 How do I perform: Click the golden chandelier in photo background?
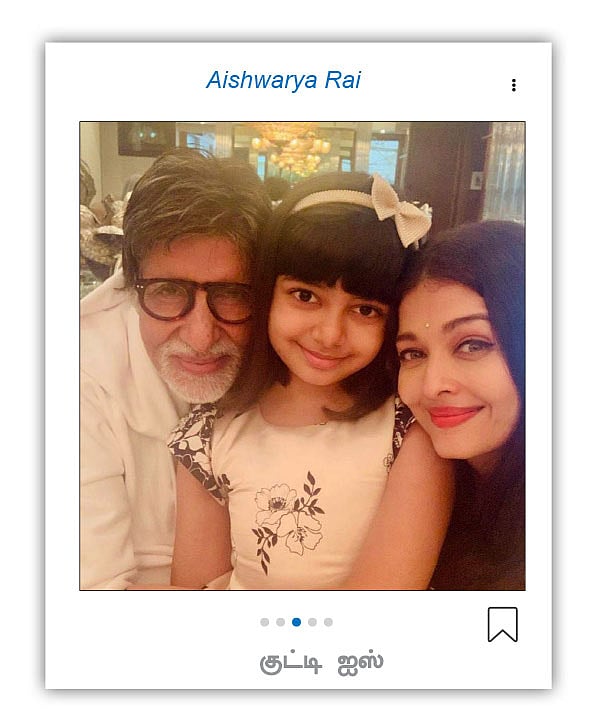(290, 149)
